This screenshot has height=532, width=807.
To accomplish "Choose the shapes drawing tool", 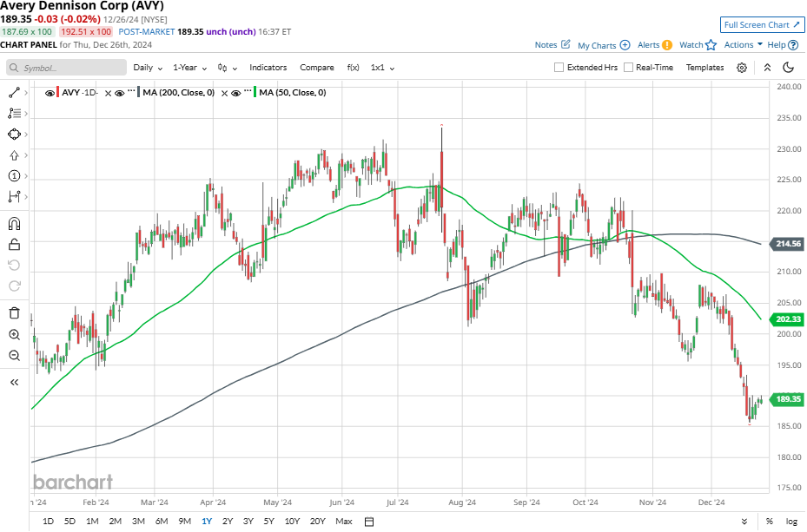I will point(15,135).
